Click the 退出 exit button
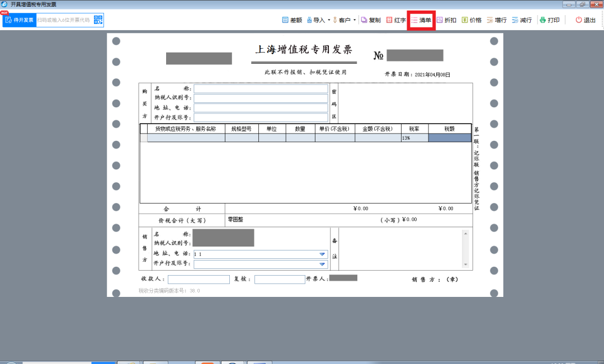This screenshot has width=604, height=364. tap(586, 20)
